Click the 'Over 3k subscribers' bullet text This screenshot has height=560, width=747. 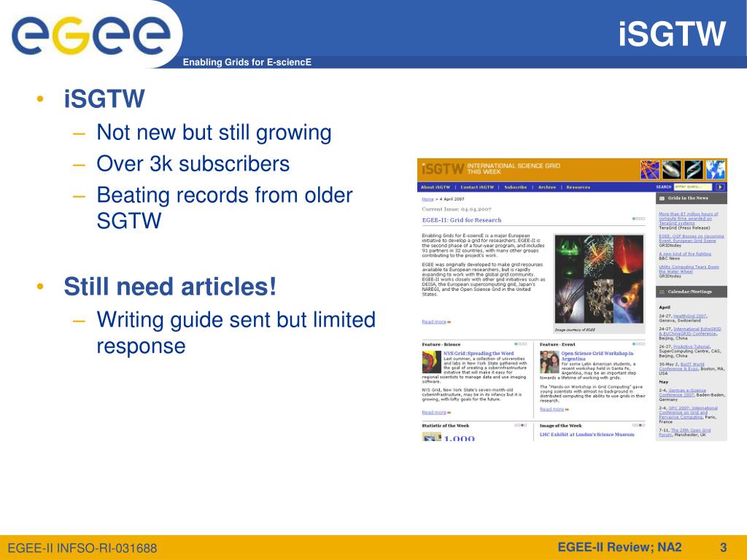pyautogui.click(x=193, y=163)
